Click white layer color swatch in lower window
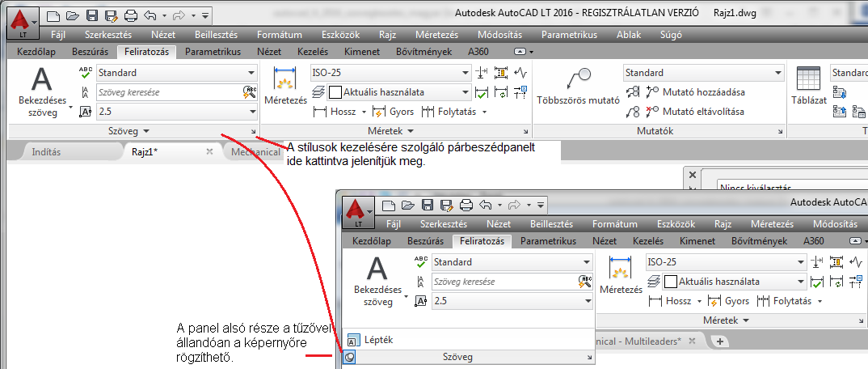 pyautogui.click(x=670, y=282)
